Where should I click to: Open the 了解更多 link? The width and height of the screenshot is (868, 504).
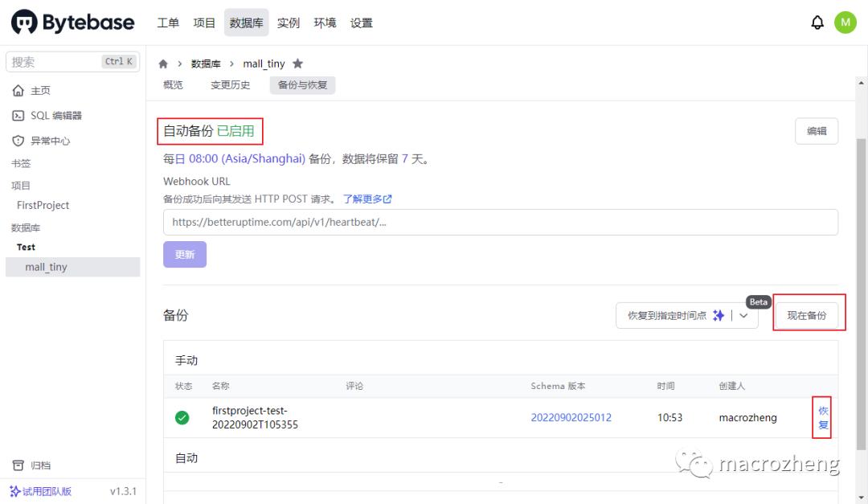(x=363, y=199)
